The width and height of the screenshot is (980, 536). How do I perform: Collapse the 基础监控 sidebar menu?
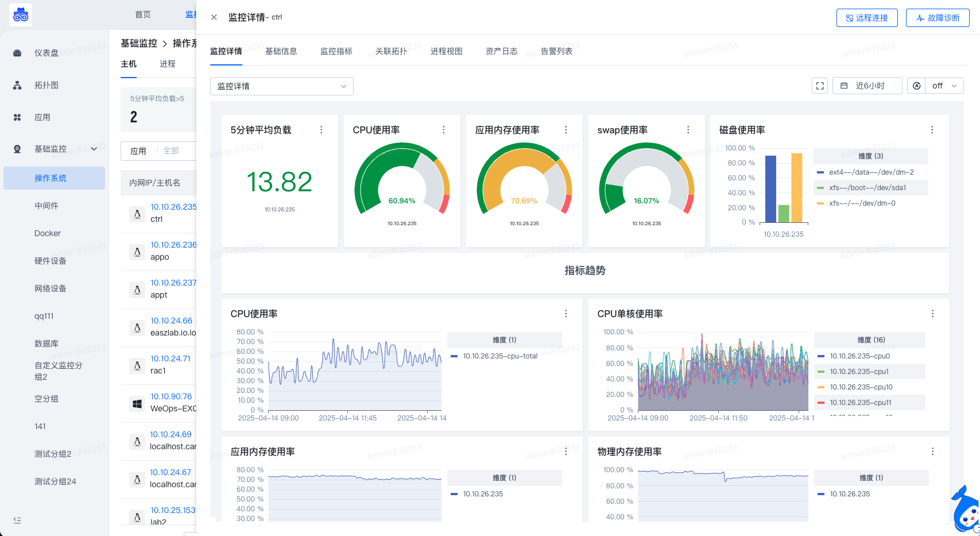point(94,149)
